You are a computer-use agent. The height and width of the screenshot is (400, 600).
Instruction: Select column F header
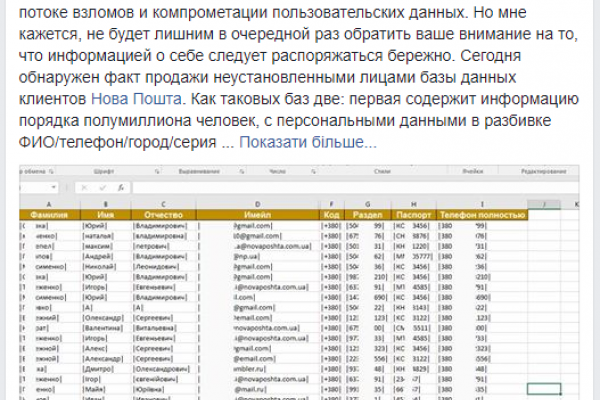click(331, 204)
